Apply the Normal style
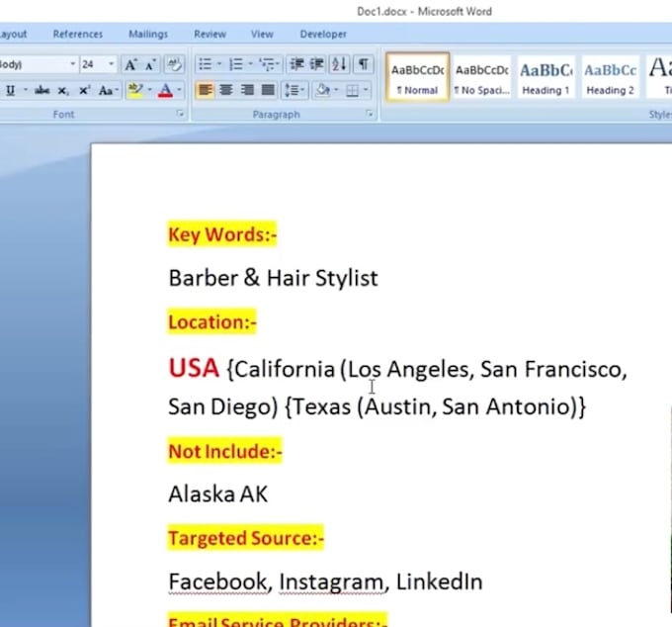The height and width of the screenshot is (627, 672). 417,77
